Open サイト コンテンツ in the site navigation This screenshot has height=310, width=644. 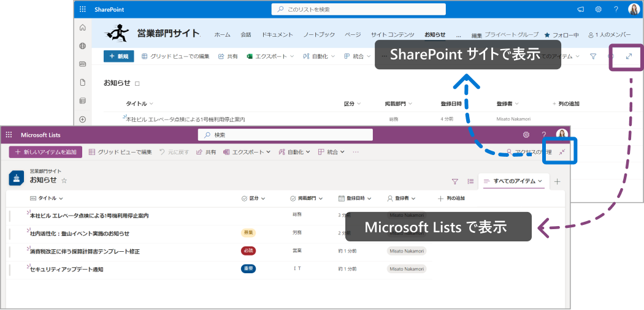(x=393, y=35)
